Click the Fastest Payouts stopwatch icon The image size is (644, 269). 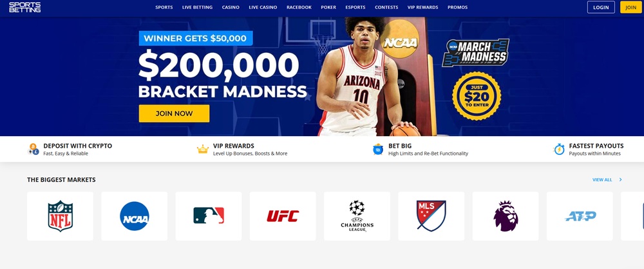[x=559, y=149]
